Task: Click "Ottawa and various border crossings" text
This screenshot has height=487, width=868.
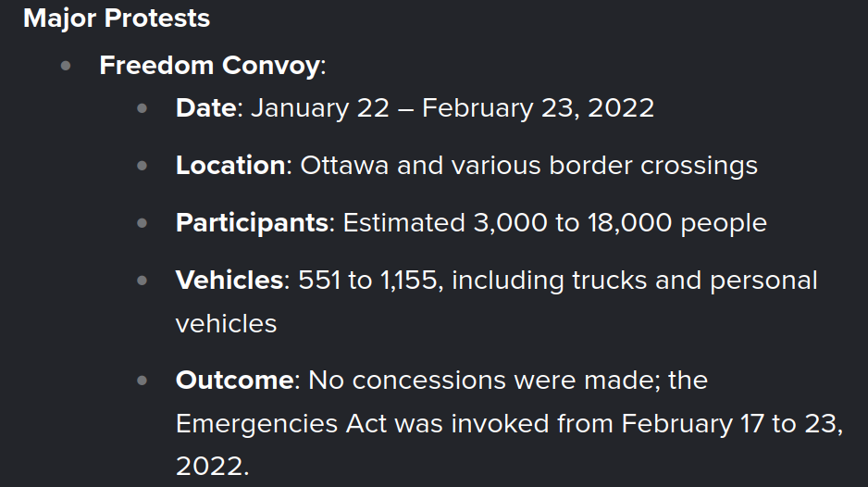Action: coord(528,165)
